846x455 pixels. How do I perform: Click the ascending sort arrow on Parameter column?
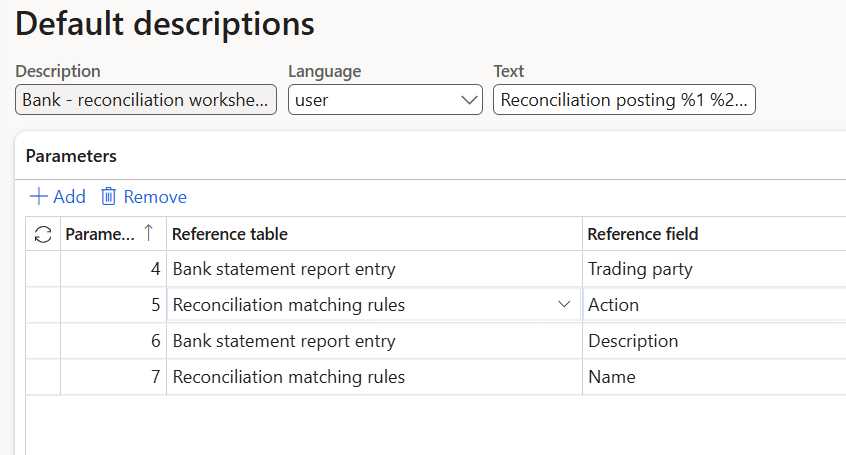(x=148, y=233)
